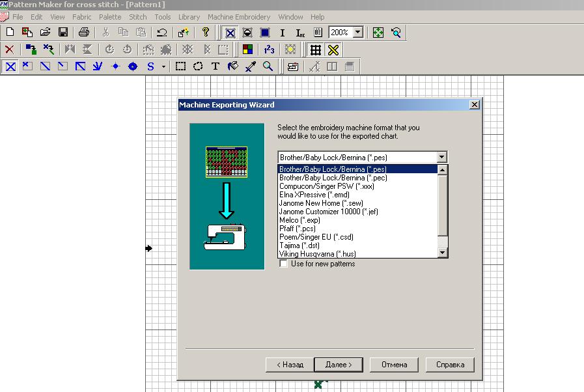Click the Help question mark icon
This screenshot has width=584, height=392.
(206, 32)
